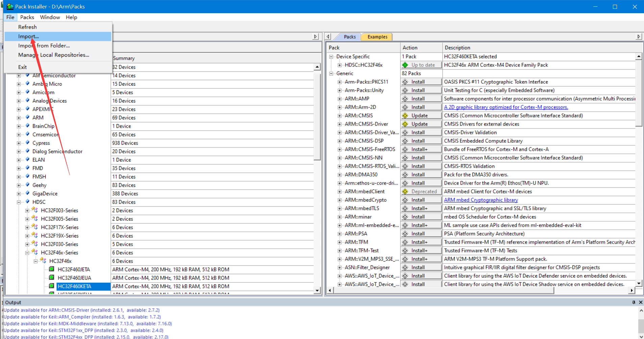Switch to the Packs tab
Image resolution: width=644 pixels, height=339 pixels.
click(350, 37)
